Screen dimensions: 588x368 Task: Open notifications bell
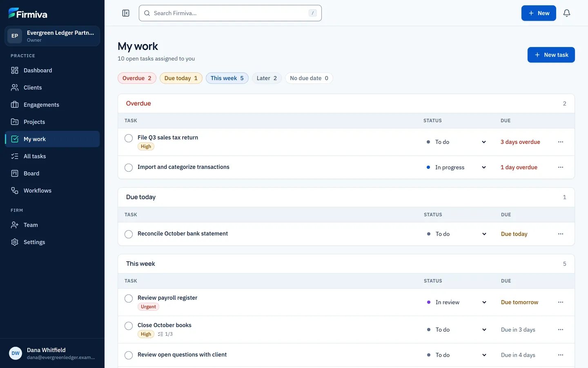pos(567,13)
